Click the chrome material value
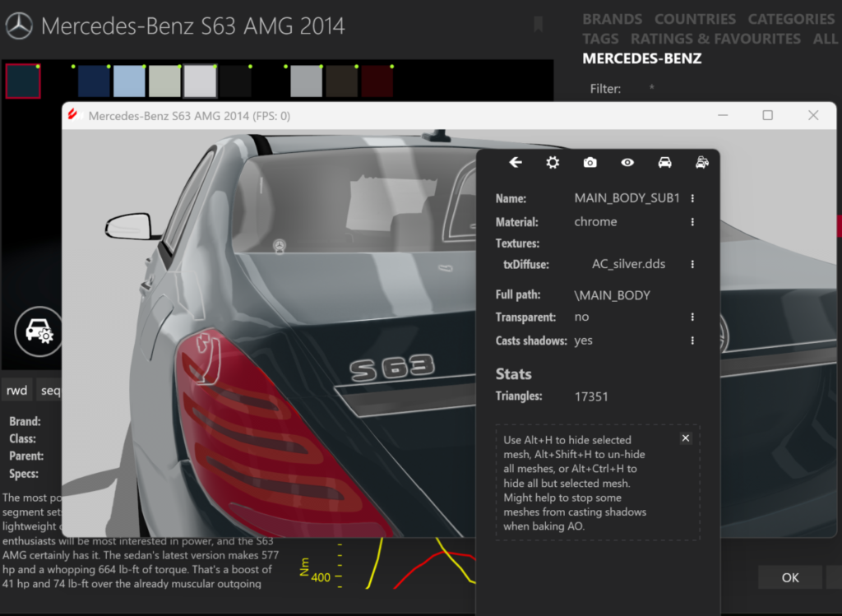The image size is (842, 616). click(595, 222)
